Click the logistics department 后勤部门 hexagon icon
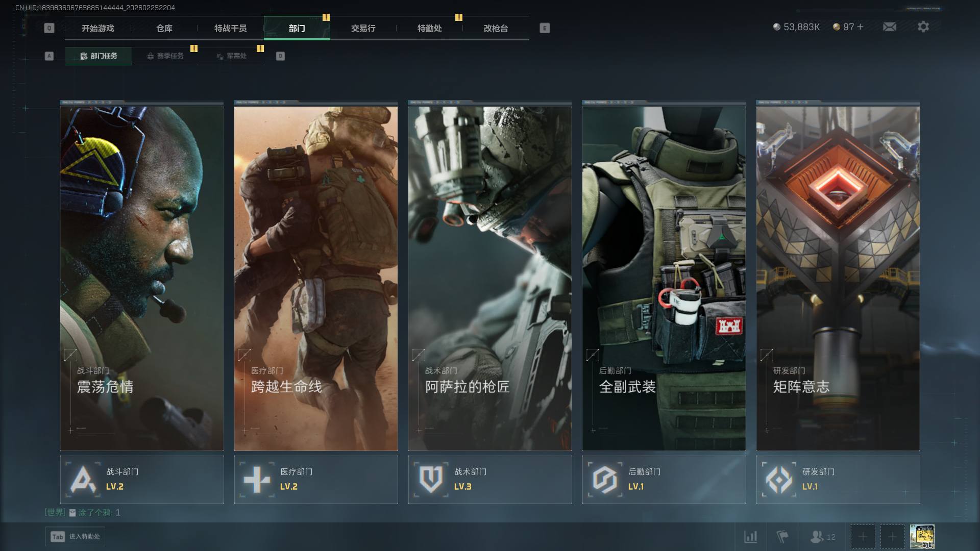980x551 pixels. pyautogui.click(x=605, y=480)
